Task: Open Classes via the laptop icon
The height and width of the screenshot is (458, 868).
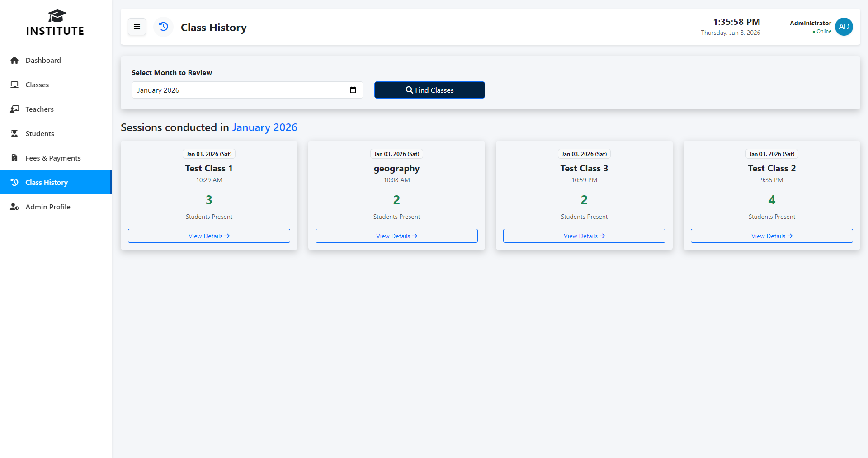Action: (14, 85)
